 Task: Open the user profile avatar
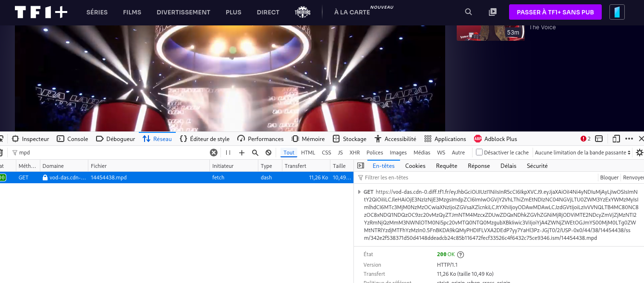(617, 12)
